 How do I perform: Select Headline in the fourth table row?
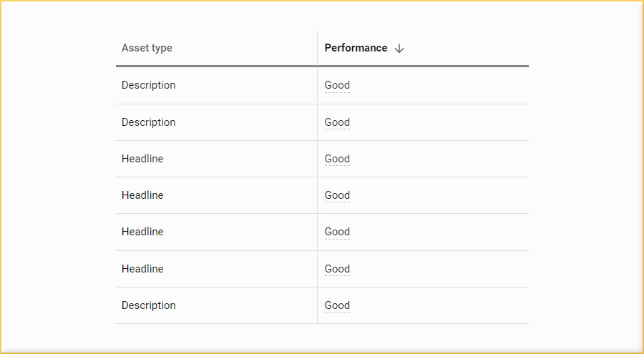pyautogui.click(x=142, y=195)
